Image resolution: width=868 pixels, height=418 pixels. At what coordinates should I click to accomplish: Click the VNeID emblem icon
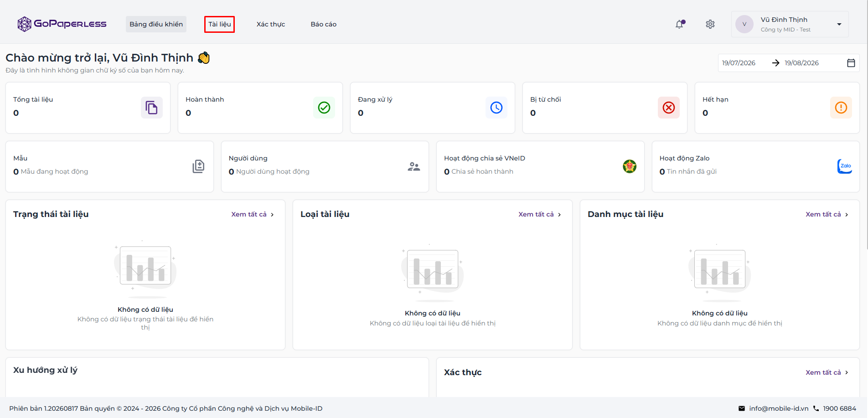[x=630, y=166]
